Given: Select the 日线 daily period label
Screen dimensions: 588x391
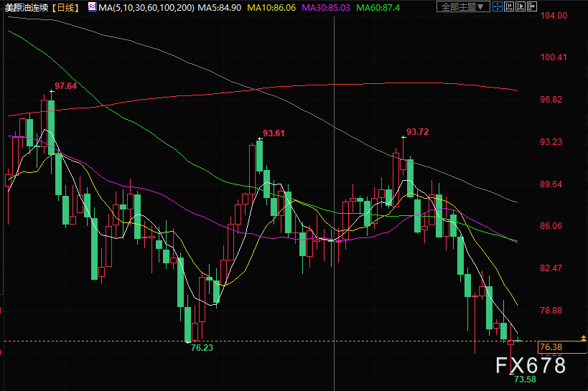Looking at the screenshot, I should pos(65,7).
